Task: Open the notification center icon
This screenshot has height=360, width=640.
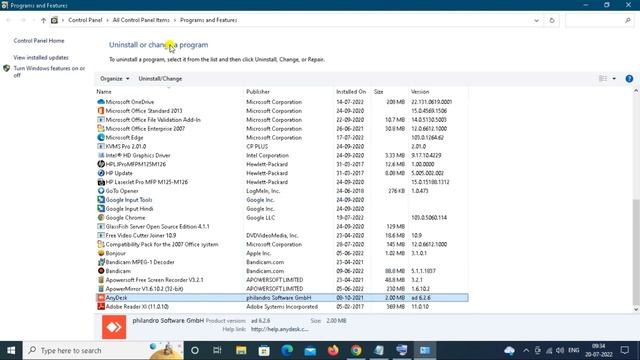Action: 624,350
